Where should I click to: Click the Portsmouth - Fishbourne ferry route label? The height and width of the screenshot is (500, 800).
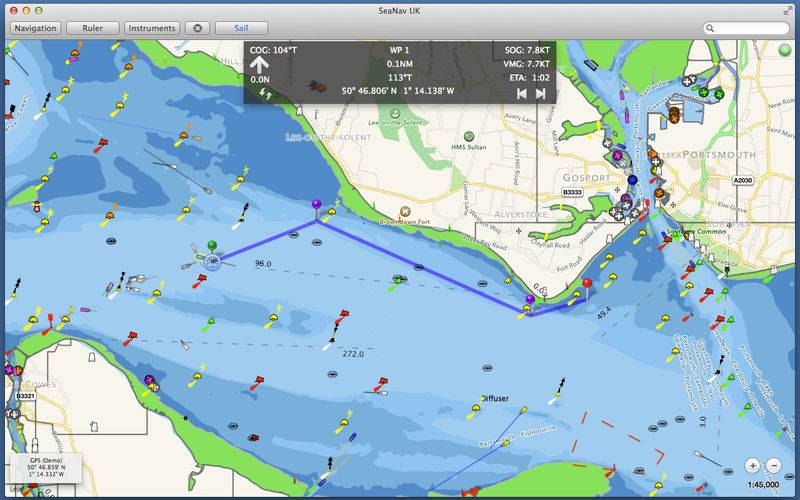click(x=518, y=436)
